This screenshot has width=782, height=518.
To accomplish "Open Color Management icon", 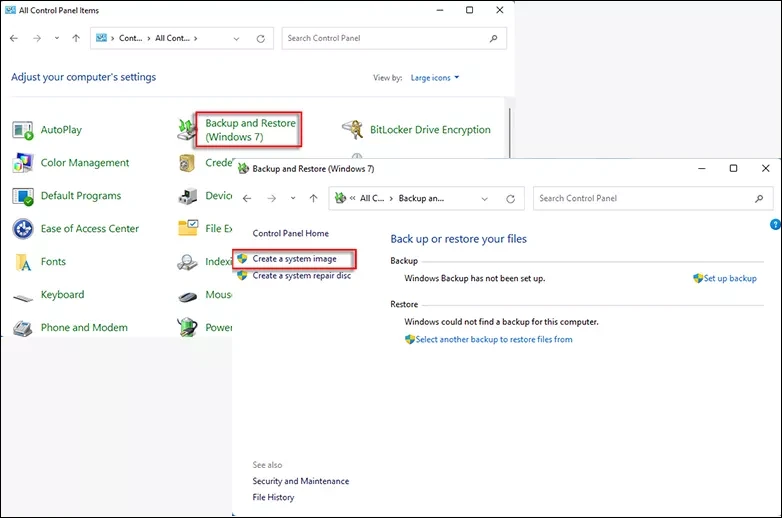I will (x=23, y=163).
